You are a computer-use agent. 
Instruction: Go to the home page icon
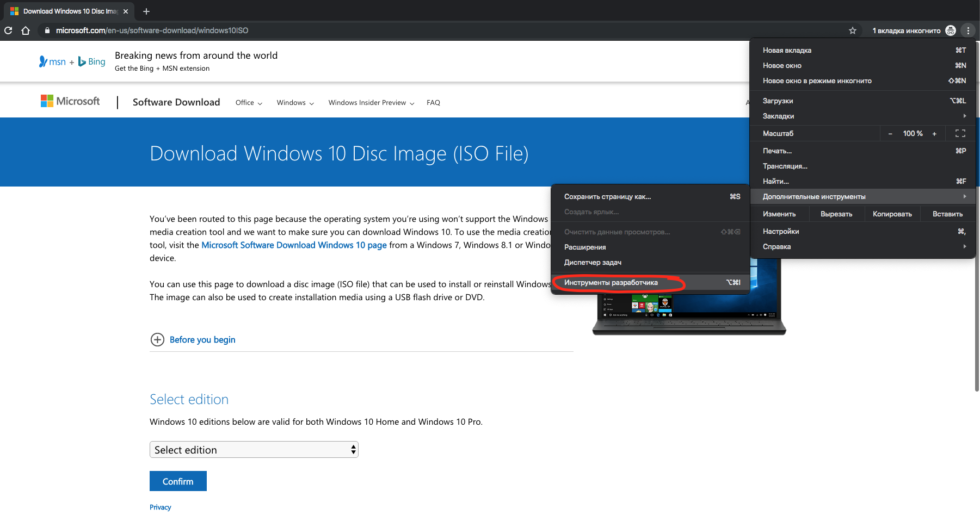coord(26,30)
